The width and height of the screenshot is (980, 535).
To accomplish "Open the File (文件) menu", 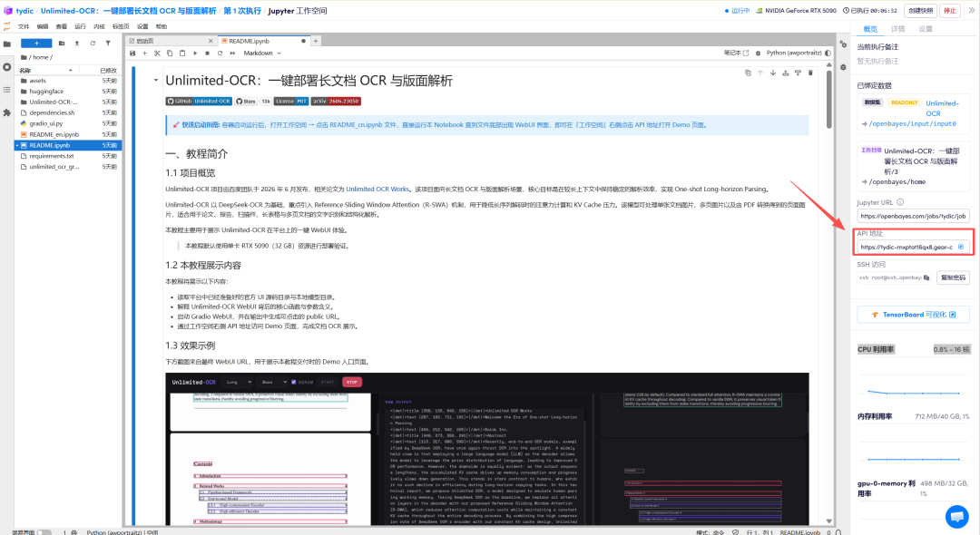I will pos(24,27).
